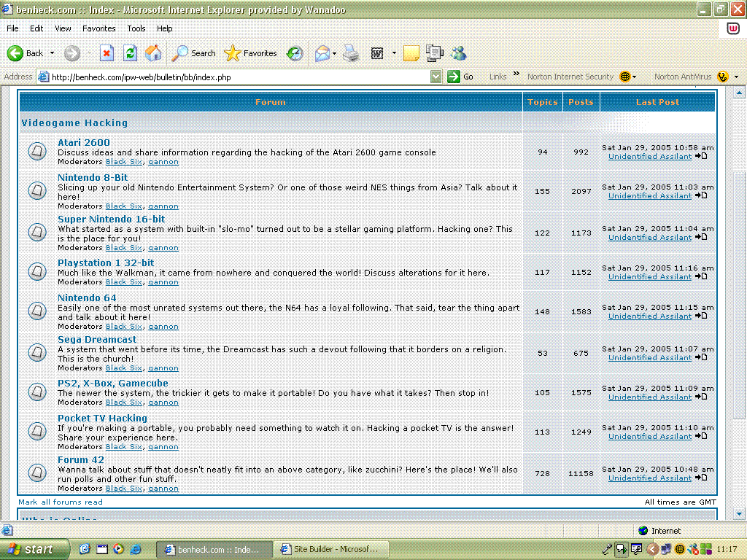Viewport: 747px width, 560px height.
Task: Print the page with printer icon
Action: (x=352, y=53)
